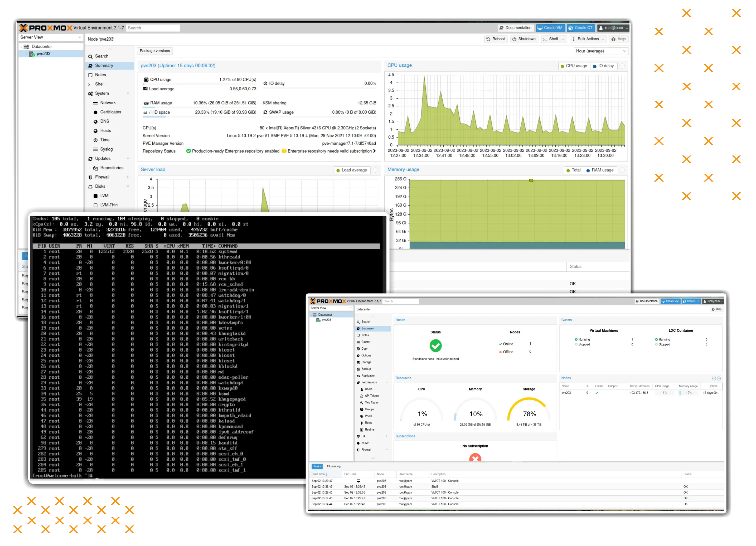
Task: Click Create VM in Datacenter window header
Action: pos(670,301)
